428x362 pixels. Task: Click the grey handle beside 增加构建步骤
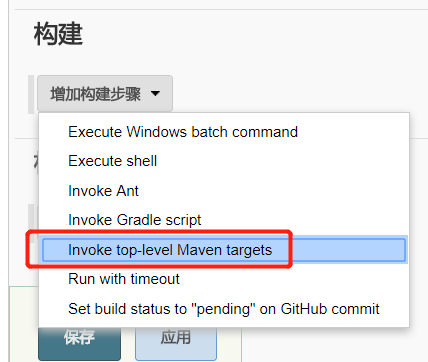(31, 94)
